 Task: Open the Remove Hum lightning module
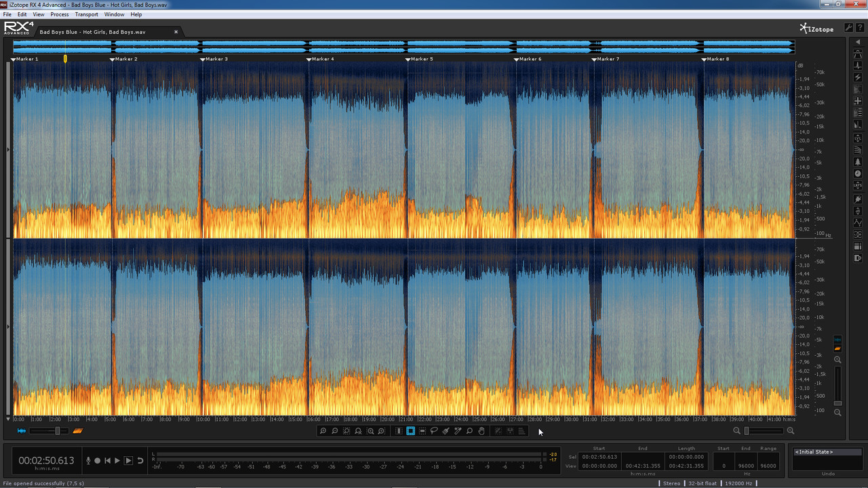pyautogui.click(x=858, y=77)
